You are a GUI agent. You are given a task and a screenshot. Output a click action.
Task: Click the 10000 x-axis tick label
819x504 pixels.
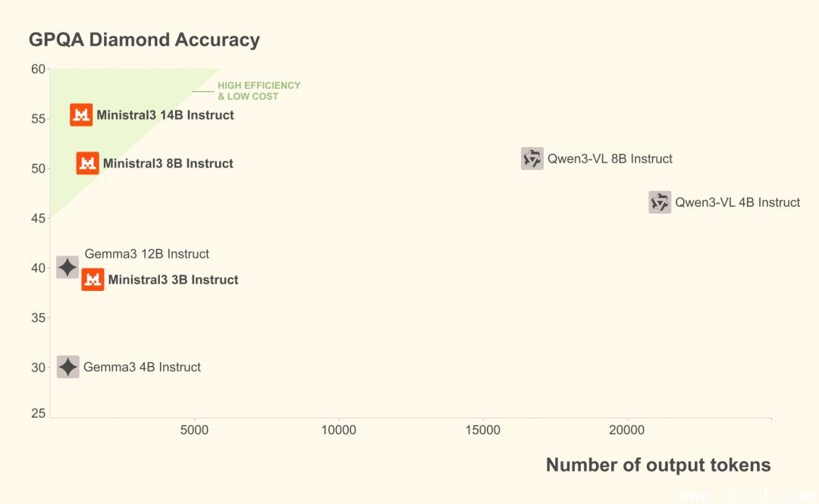click(338, 430)
